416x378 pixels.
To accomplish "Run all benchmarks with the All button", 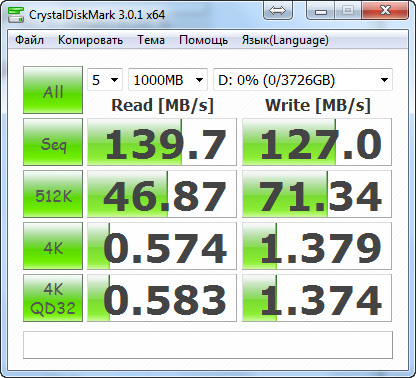I will coord(53,90).
